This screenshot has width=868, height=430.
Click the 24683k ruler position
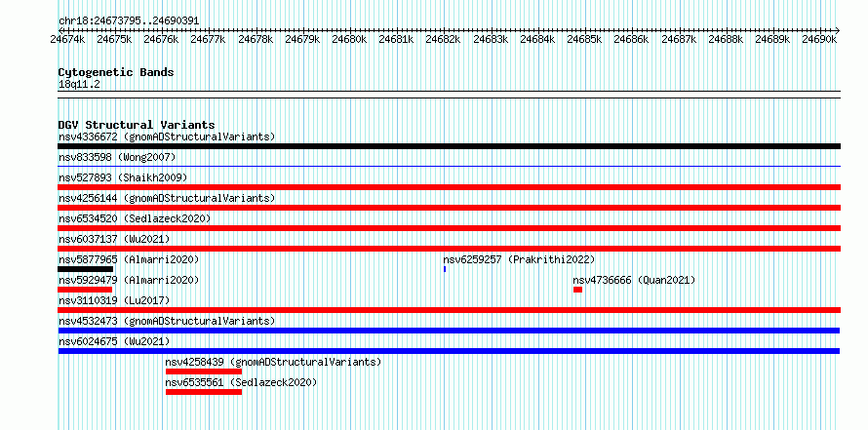click(x=490, y=40)
